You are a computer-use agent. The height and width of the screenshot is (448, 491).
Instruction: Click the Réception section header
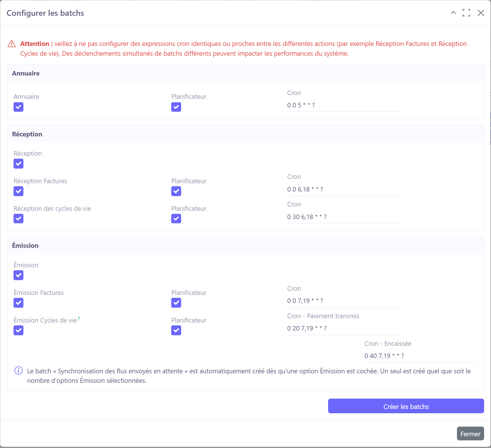click(x=245, y=134)
